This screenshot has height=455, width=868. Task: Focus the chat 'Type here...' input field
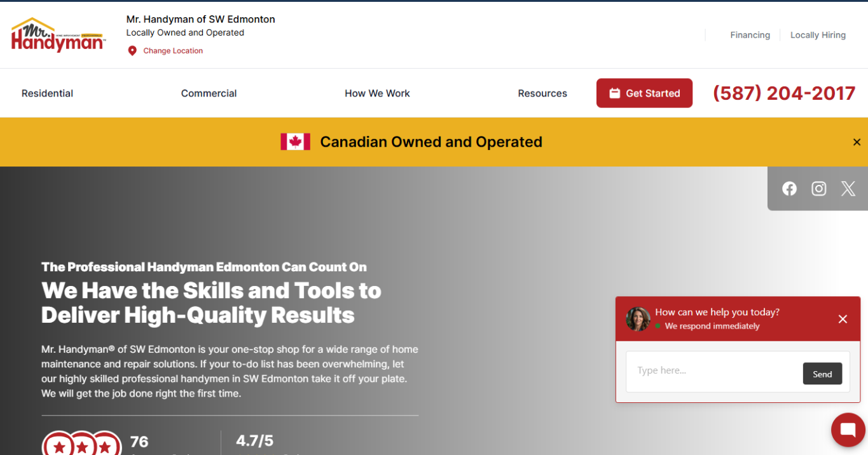pyautogui.click(x=712, y=370)
